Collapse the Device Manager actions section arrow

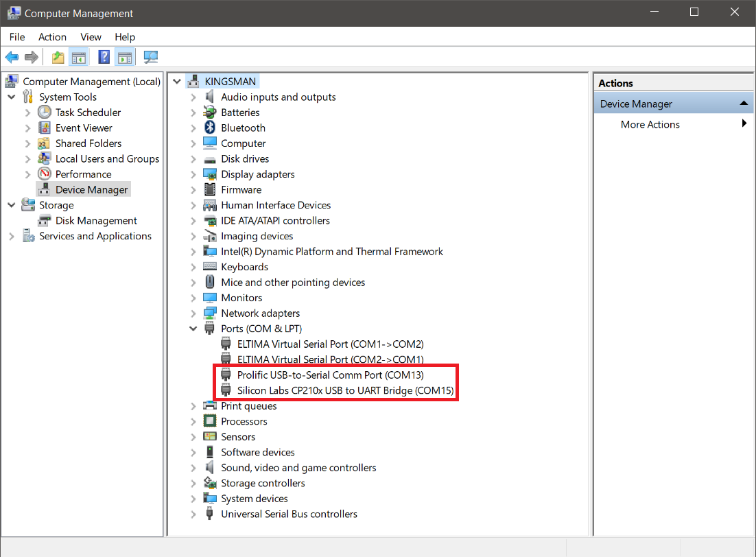744,103
